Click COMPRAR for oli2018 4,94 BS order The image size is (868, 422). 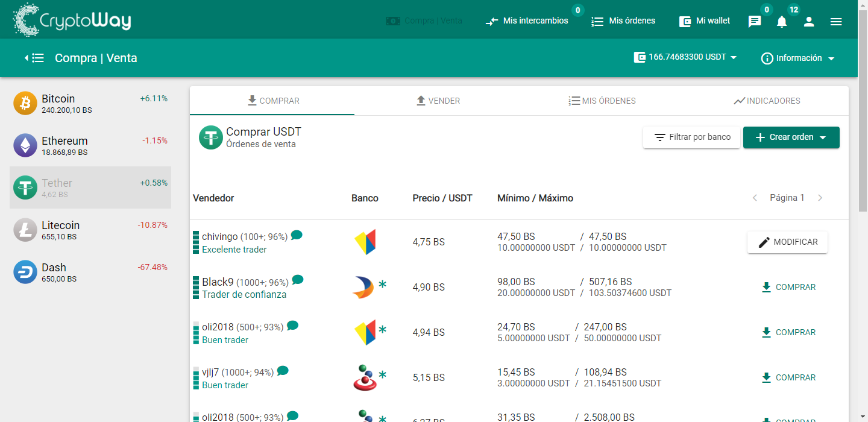click(788, 333)
